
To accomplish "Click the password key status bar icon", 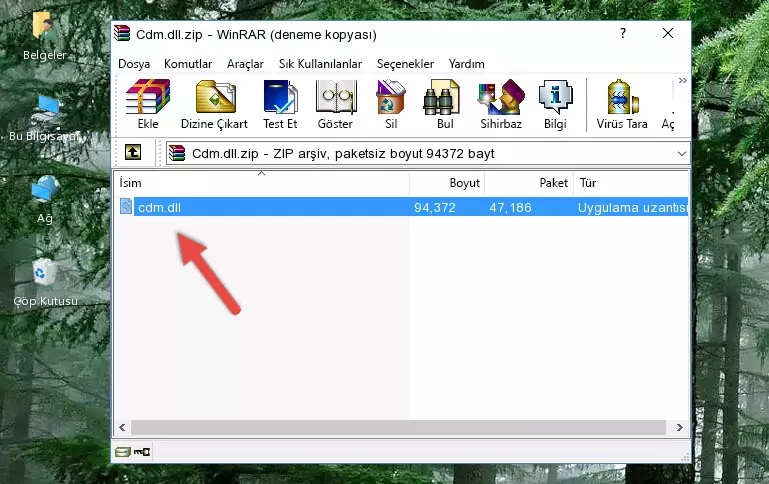I will point(142,452).
